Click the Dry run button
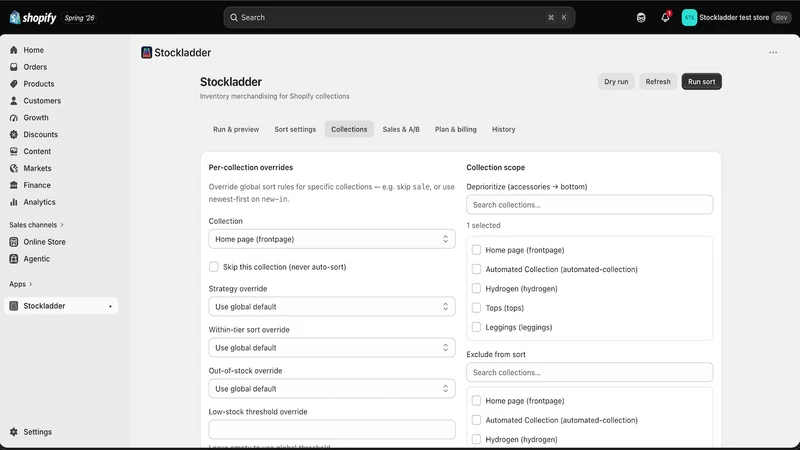Screen dimensions: 800x450 (616, 82)
